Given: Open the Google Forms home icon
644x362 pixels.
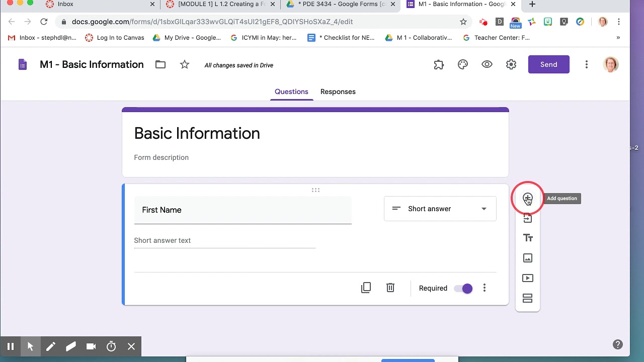Looking at the screenshot, I should point(22,64).
